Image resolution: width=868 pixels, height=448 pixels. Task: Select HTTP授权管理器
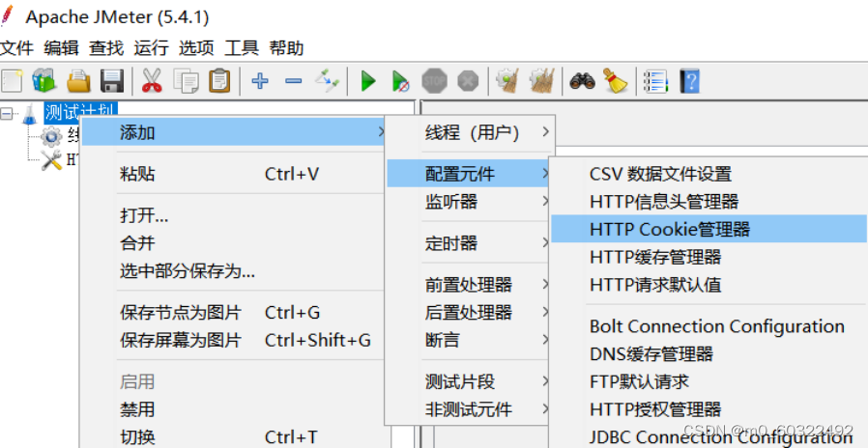click(709, 409)
